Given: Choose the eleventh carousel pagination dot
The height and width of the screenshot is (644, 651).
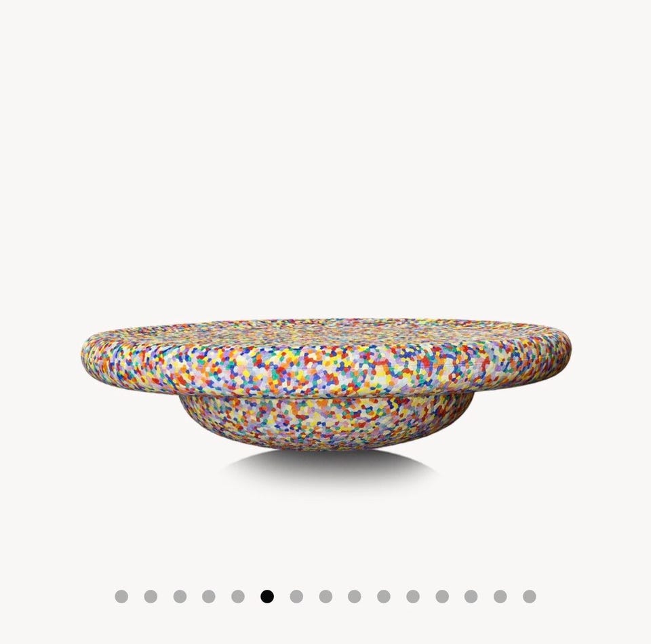Looking at the screenshot, I should coord(413,597).
